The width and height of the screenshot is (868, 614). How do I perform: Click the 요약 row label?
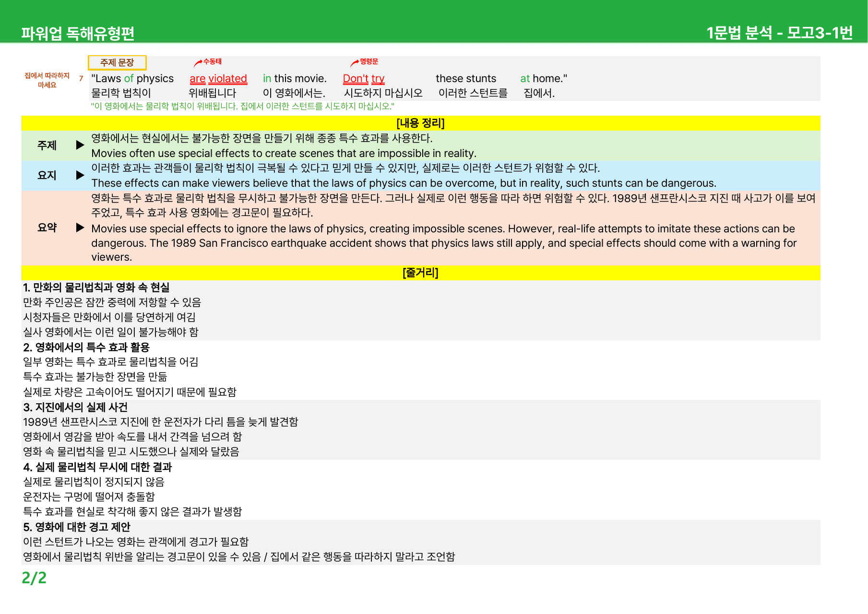[47, 228]
